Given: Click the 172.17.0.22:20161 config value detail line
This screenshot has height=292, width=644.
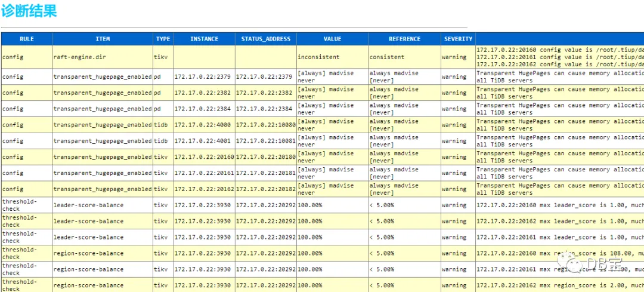Looking at the screenshot, I should (560, 57).
